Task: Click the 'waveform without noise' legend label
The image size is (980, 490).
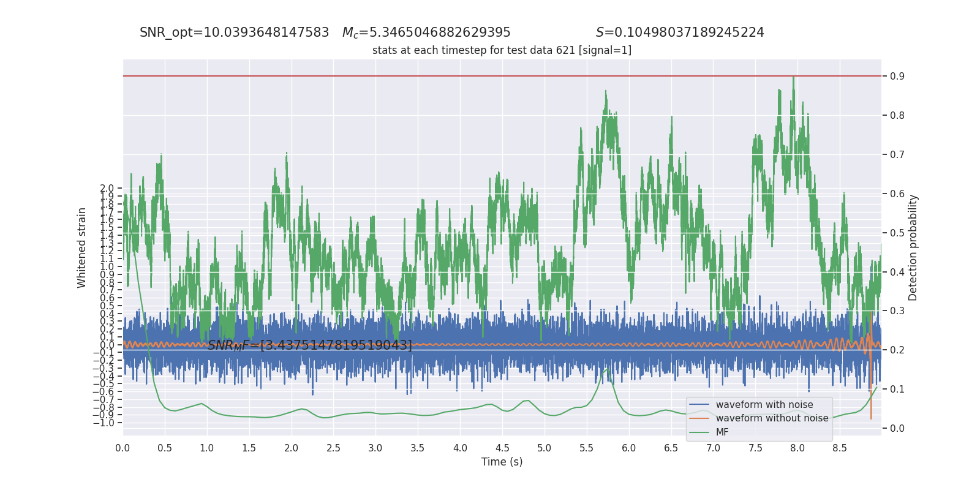Action: (x=772, y=418)
